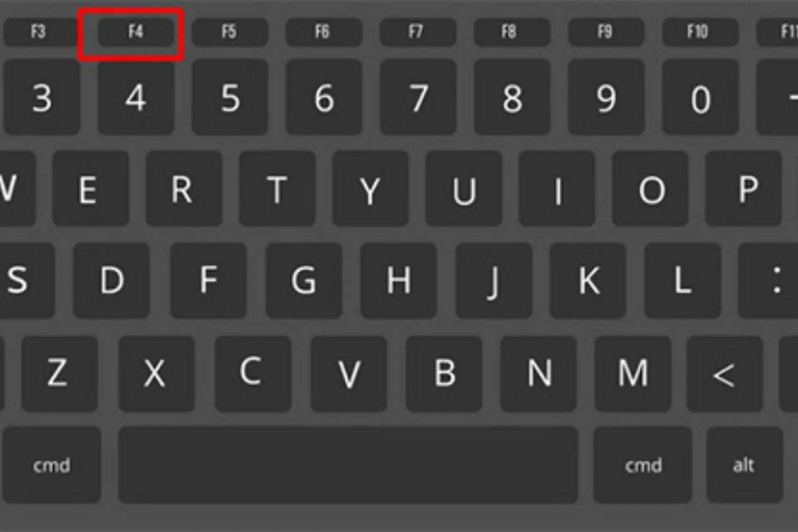Click the letter R key
The image size is (798, 532).
(x=184, y=189)
